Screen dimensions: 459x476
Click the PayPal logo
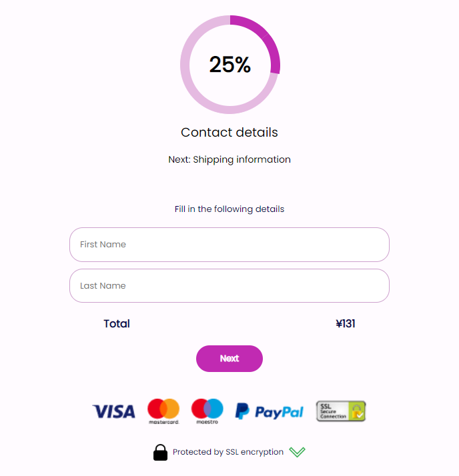pos(270,411)
